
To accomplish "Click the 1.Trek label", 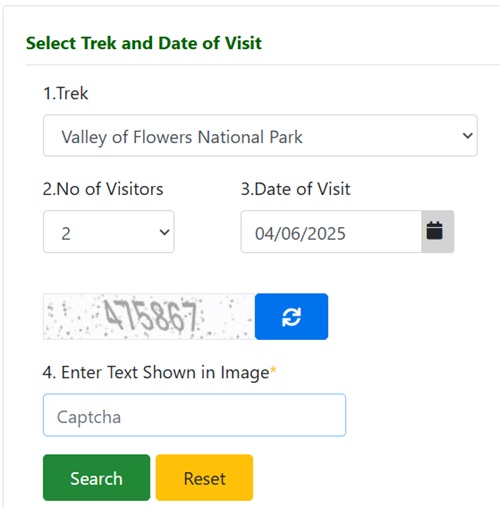I will click(66, 93).
